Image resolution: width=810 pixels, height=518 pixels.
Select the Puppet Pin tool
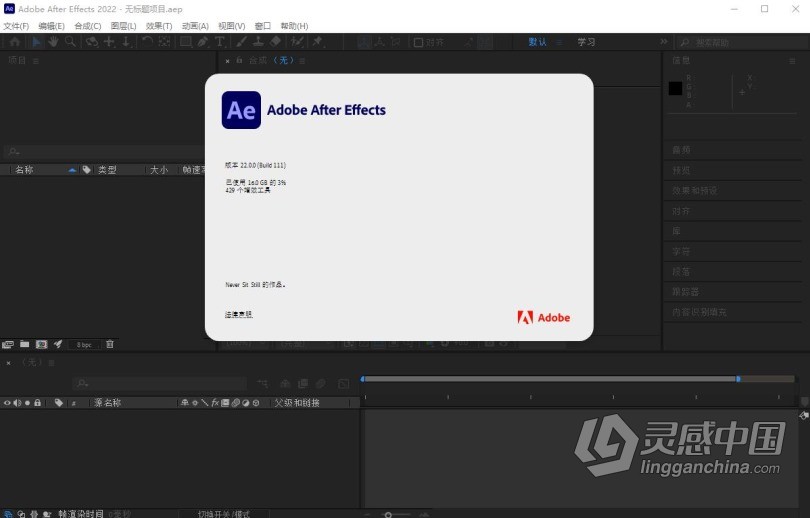coord(318,42)
